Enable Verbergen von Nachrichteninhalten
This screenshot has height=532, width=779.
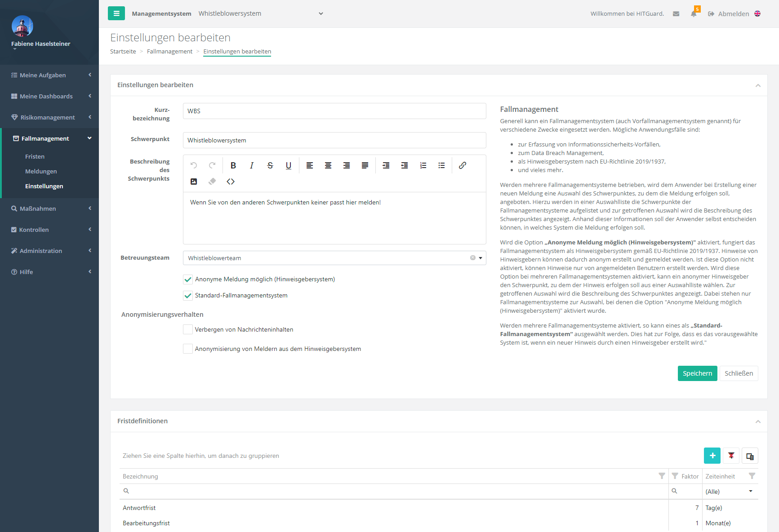pyautogui.click(x=188, y=329)
